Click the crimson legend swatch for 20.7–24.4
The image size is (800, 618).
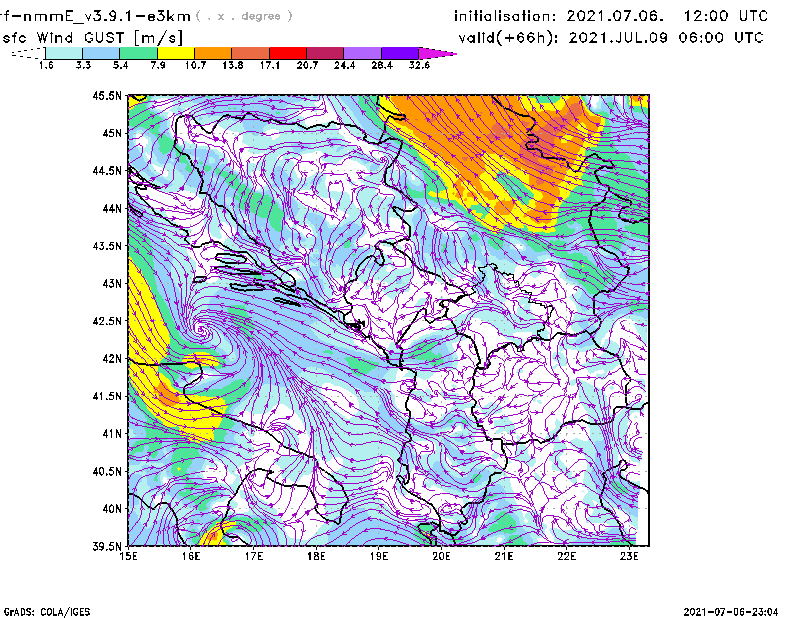click(325, 53)
